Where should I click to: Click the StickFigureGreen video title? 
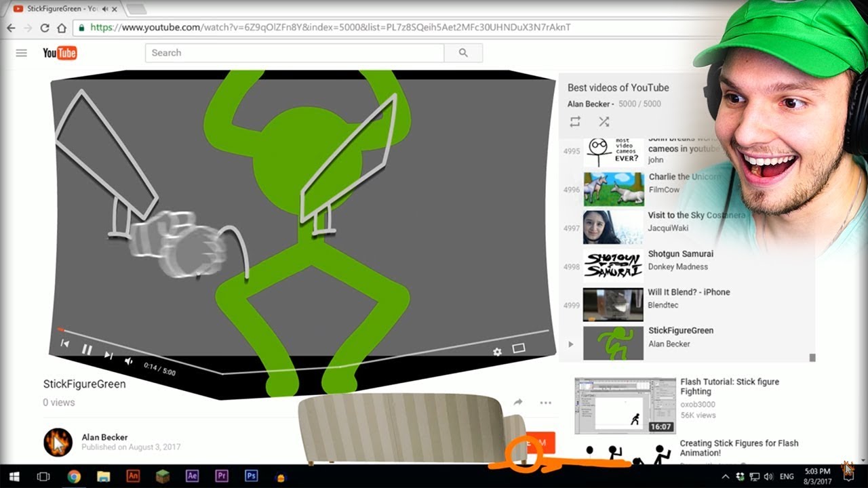point(84,384)
